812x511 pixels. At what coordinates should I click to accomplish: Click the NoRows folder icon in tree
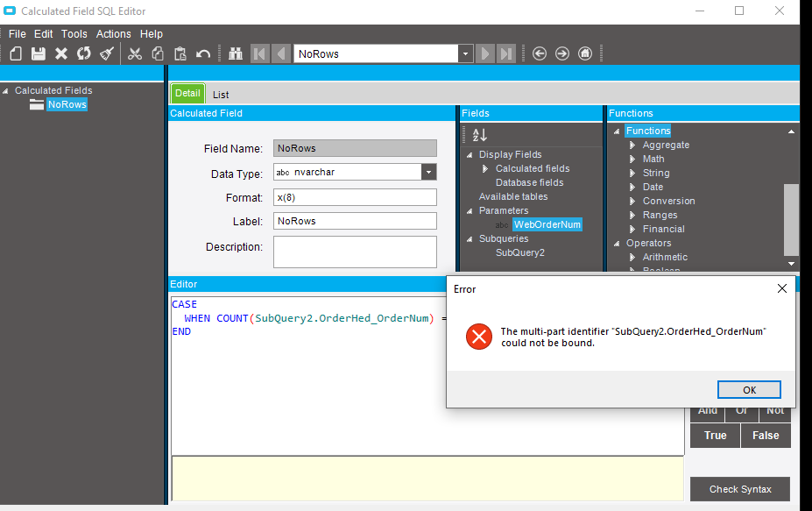tap(37, 104)
